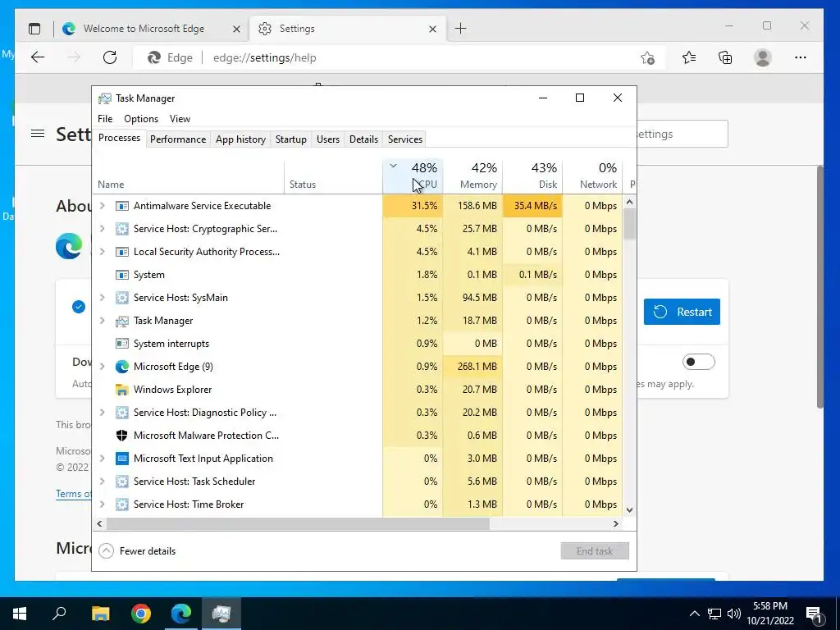The width and height of the screenshot is (840, 630).
Task: Switch to the Details tab
Action: [x=363, y=139]
